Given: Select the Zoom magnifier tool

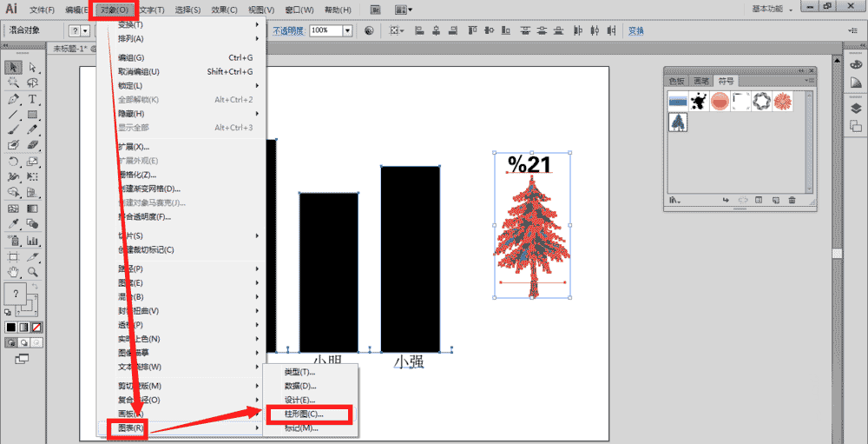Looking at the screenshot, I should 33,272.
